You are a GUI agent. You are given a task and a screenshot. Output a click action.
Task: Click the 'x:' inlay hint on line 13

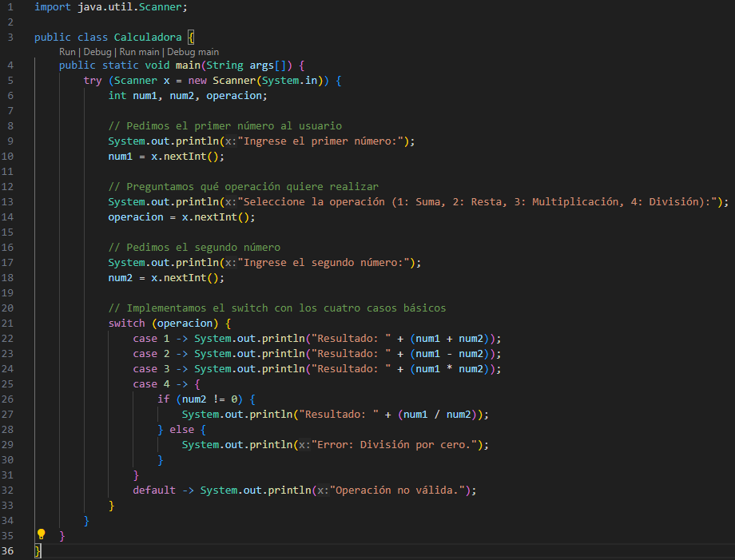pos(231,202)
